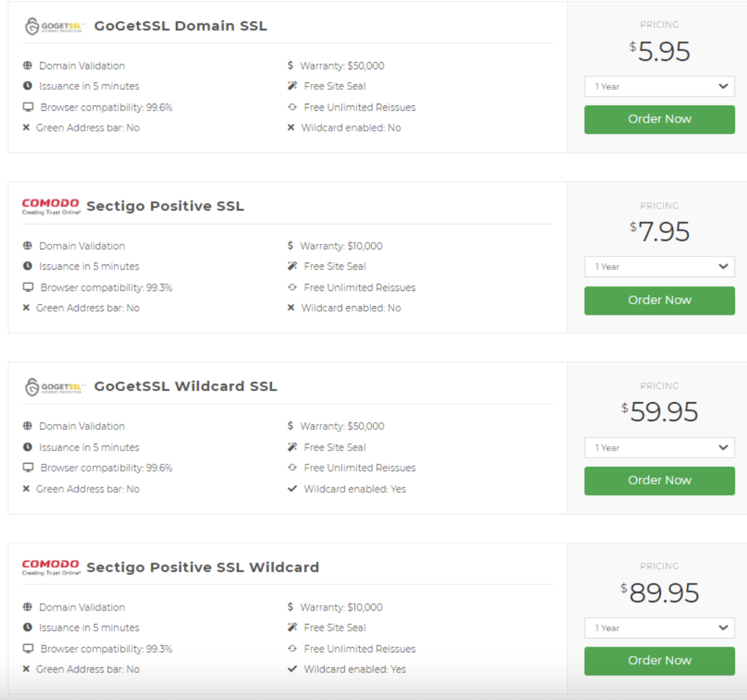
Task: Click globe icon in GoGetSSL Domain SSL card
Action: click(x=28, y=65)
